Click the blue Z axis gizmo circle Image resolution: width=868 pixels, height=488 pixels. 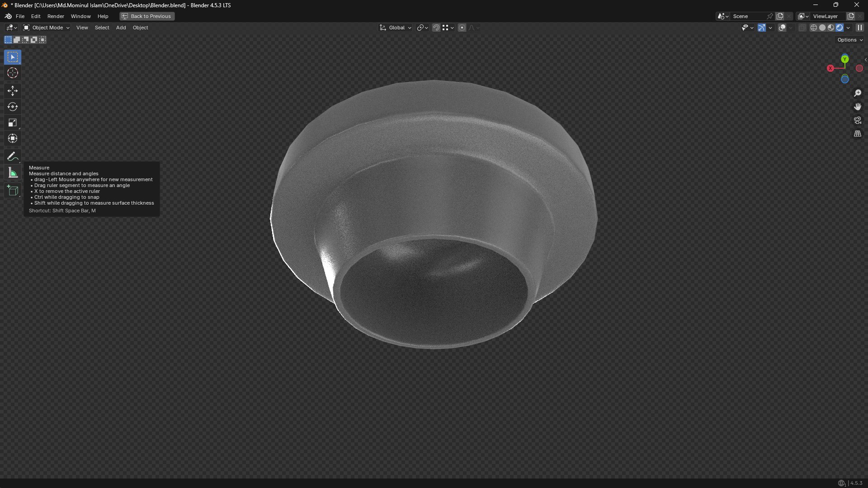coord(845,80)
